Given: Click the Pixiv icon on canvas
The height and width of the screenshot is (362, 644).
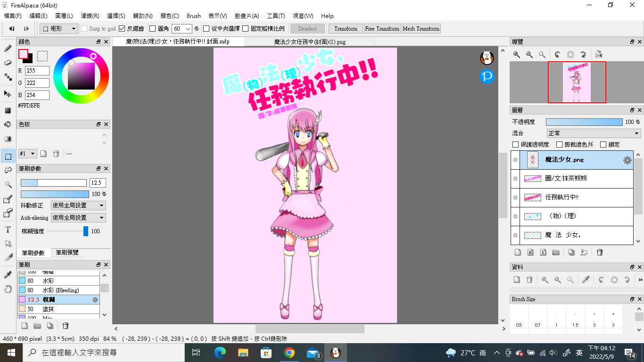Looking at the screenshot, I should pyautogui.click(x=487, y=76).
